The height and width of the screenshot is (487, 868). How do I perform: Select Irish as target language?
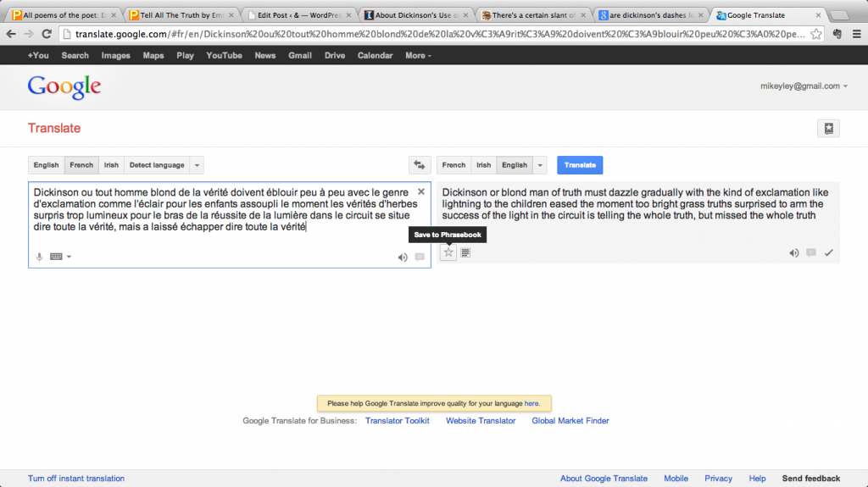point(484,165)
